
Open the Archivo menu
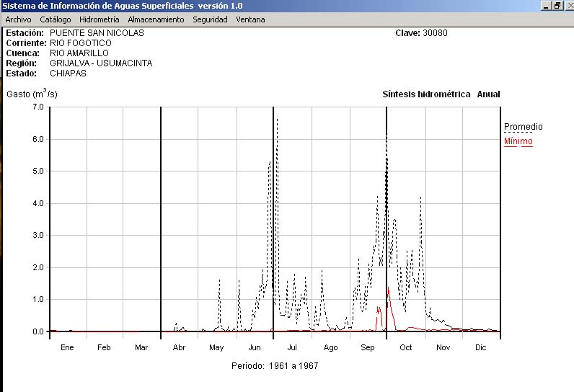[x=18, y=19]
